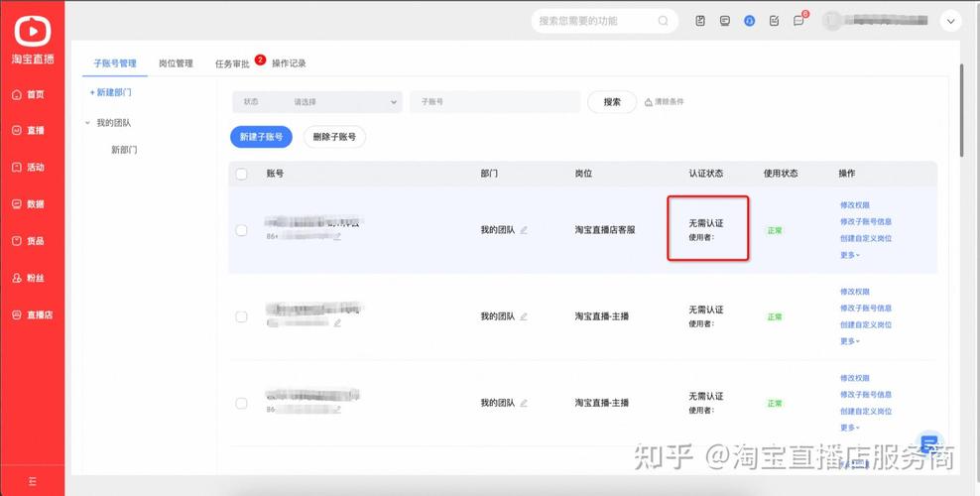The height and width of the screenshot is (496, 980).
Task: Click the 搜索 button
Action: [612, 102]
